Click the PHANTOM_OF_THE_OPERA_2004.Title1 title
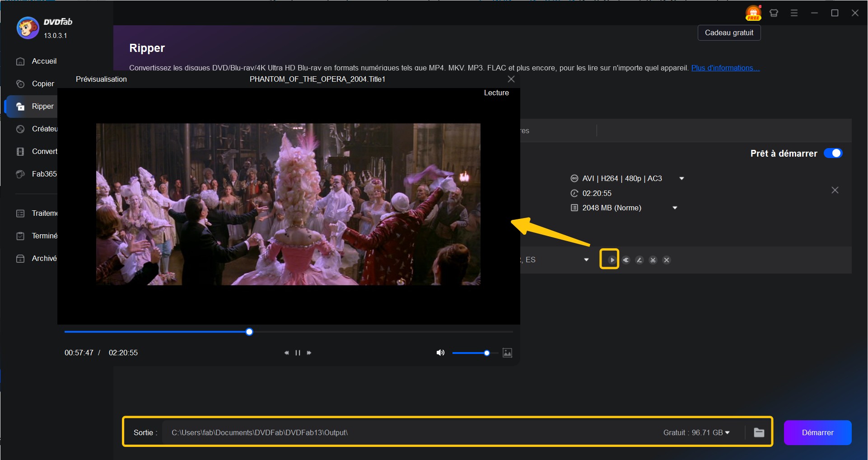This screenshot has height=460, width=868. click(x=317, y=79)
